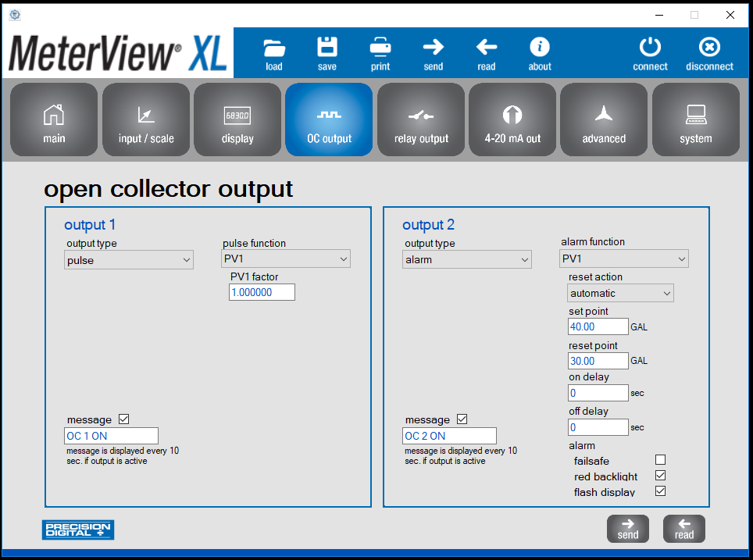
Task: Click the on delay input field
Action: coord(598,393)
